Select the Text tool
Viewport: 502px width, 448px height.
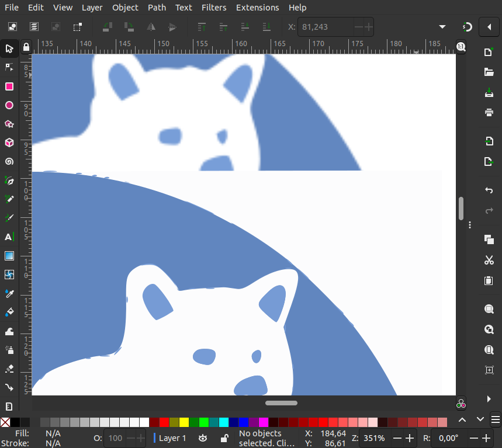(x=9, y=237)
